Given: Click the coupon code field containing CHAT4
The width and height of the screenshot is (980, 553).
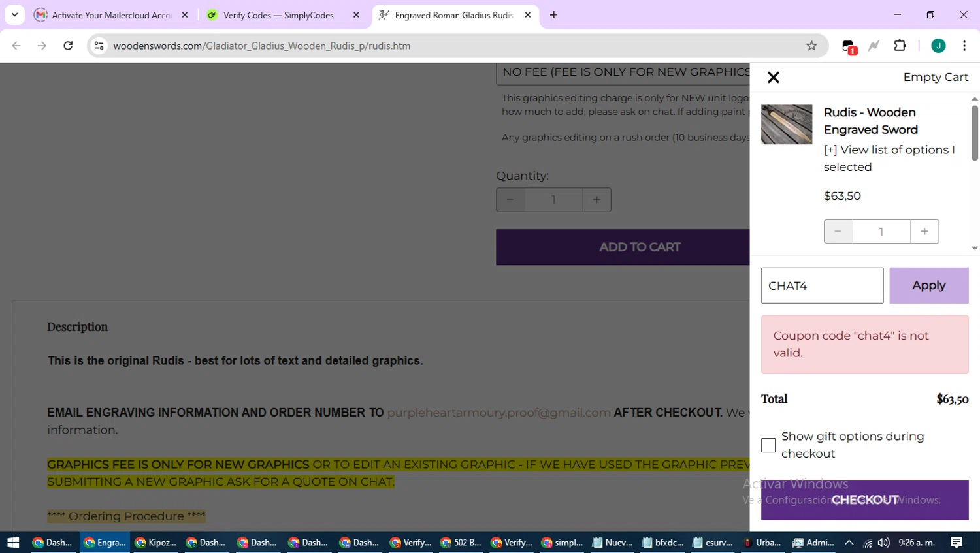Looking at the screenshot, I should point(822,285).
